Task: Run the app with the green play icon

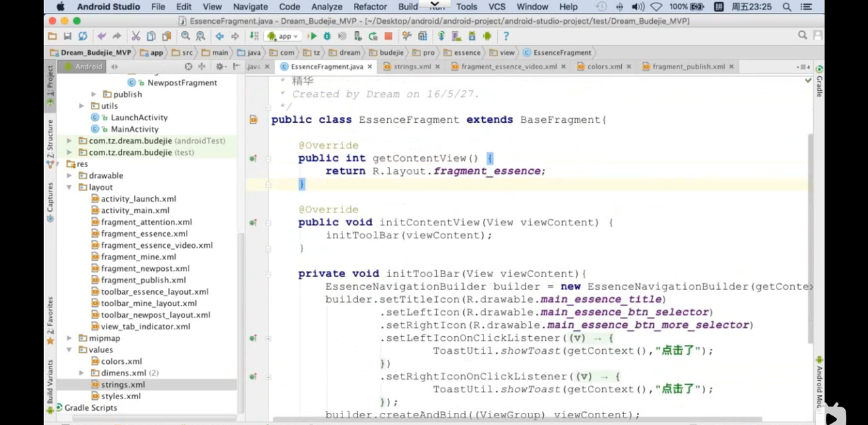Action: (312, 36)
